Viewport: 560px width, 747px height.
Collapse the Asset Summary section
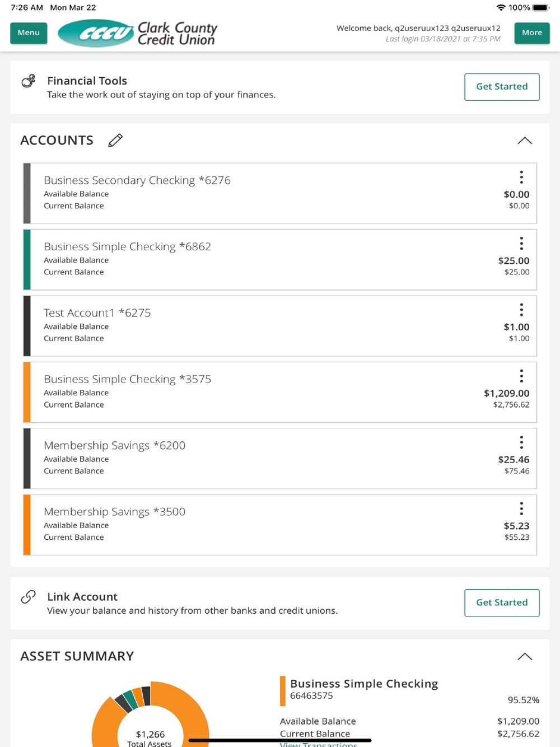tap(525, 656)
